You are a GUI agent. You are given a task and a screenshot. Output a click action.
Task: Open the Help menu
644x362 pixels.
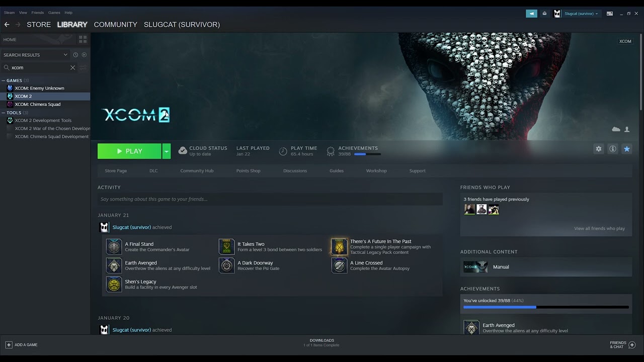[x=68, y=13]
